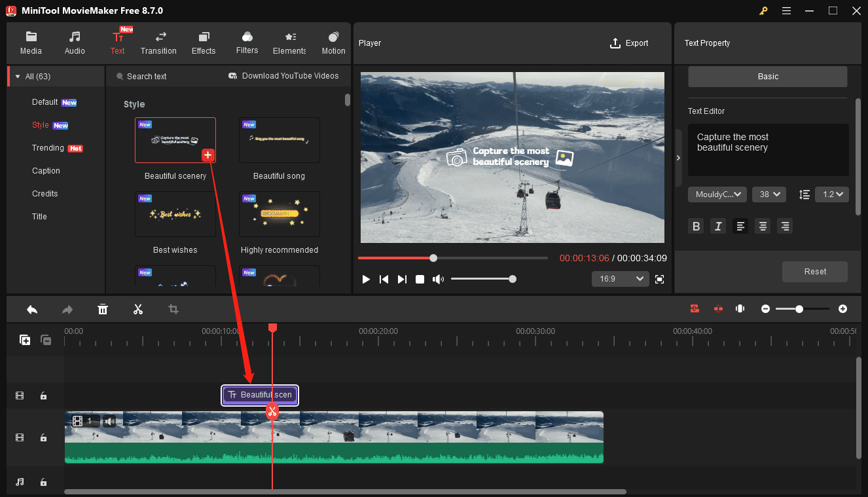
Task: Mute the player volume
Action: (x=438, y=279)
